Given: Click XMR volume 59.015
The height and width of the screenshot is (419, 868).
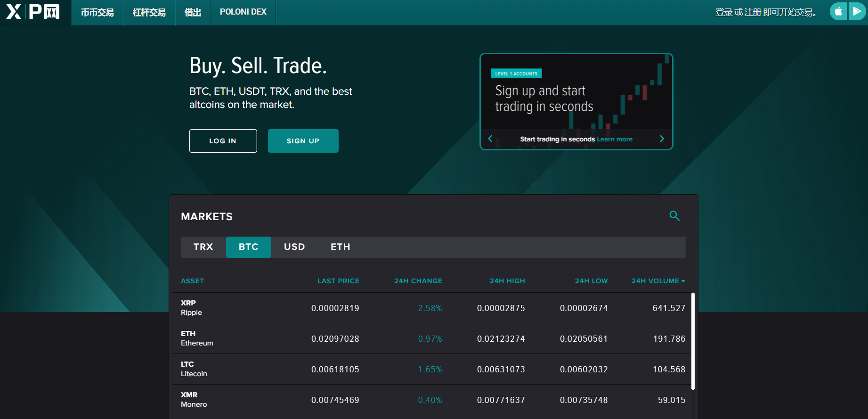Looking at the screenshot, I should [672, 400].
